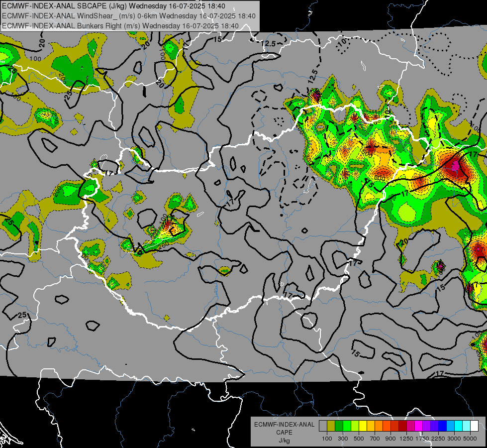Viewport: 487px width, 448px height.
Task: Click the pure blue legend swatch
Action: click(x=443, y=426)
